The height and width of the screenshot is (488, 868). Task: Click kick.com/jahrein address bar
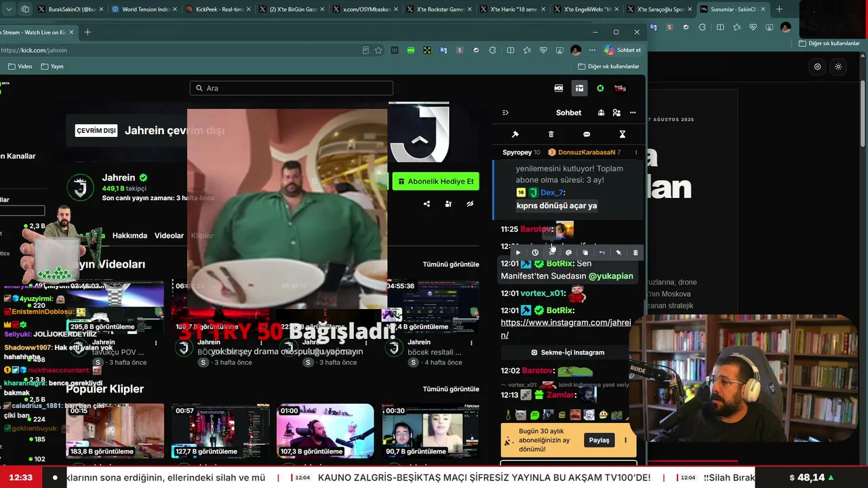tap(180, 50)
